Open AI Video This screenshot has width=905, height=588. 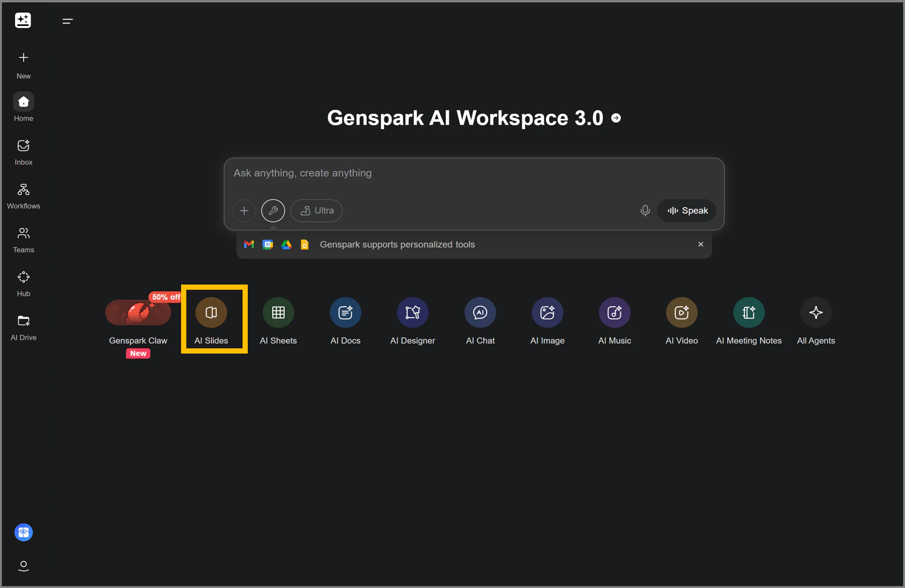pyautogui.click(x=682, y=322)
